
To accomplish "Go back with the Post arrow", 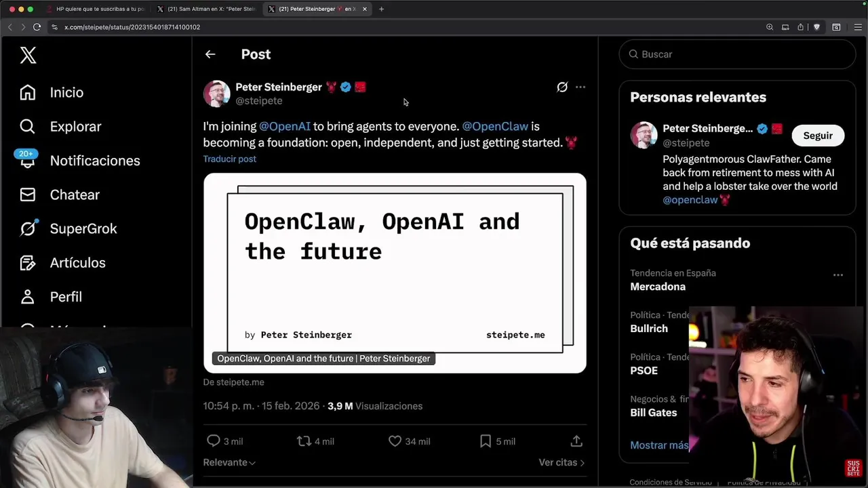I will pyautogui.click(x=210, y=54).
